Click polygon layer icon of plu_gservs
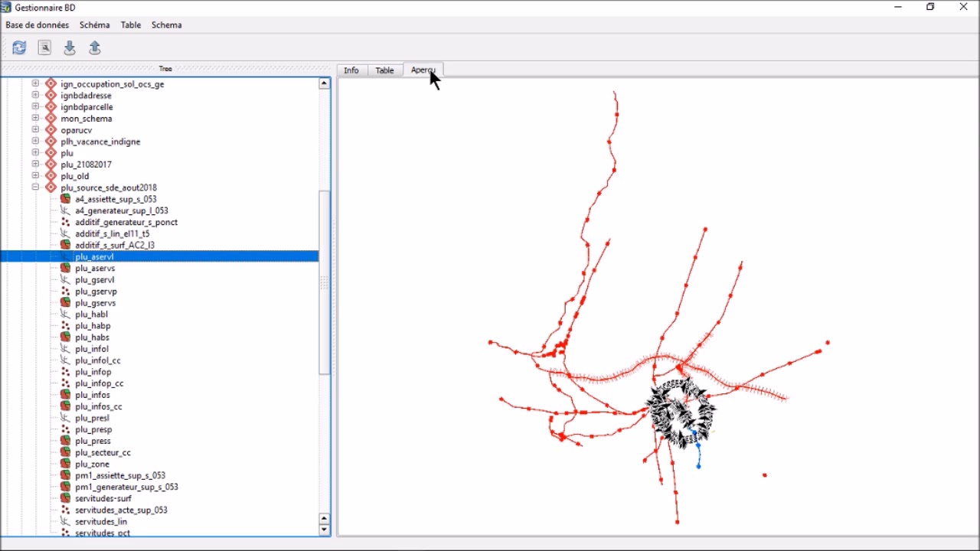 [x=65, y=303]
